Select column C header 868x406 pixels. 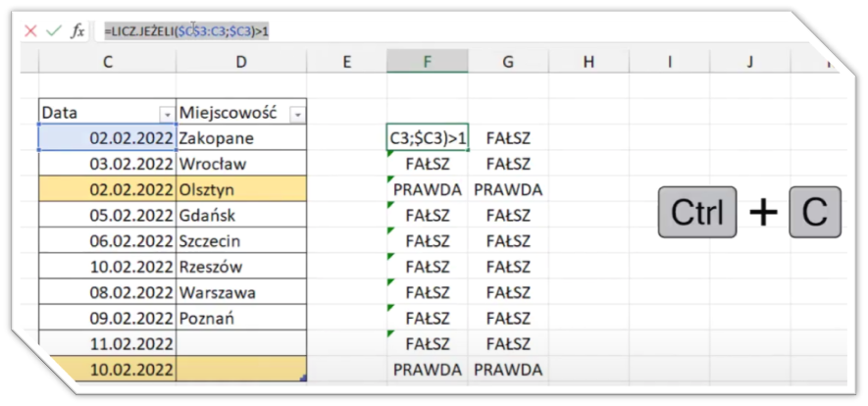click(x=107, y=62)
